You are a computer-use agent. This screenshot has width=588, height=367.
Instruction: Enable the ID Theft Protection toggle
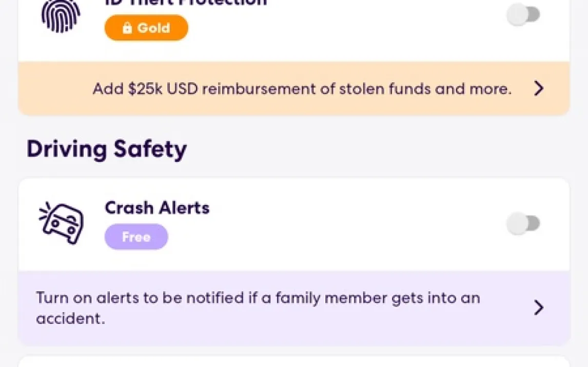coord(523,15)
